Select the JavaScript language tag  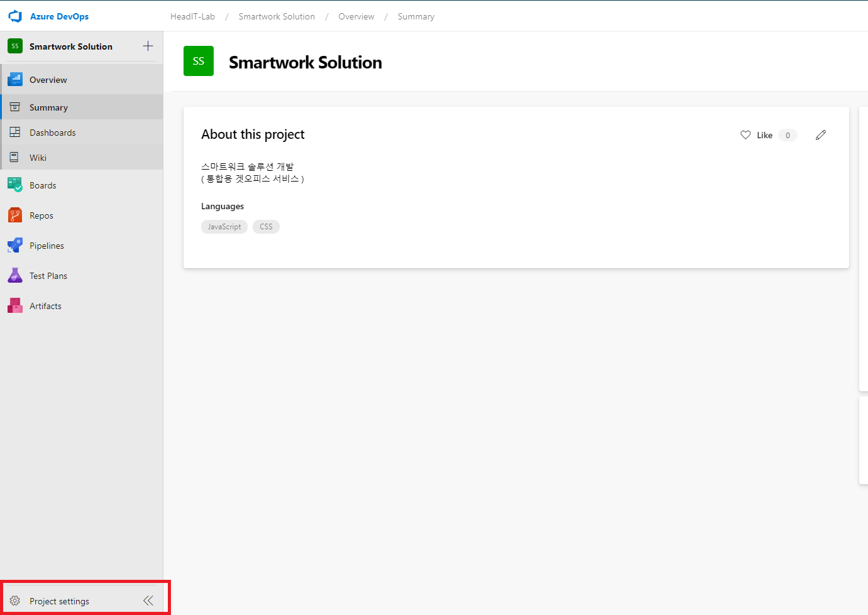point(224,227)
